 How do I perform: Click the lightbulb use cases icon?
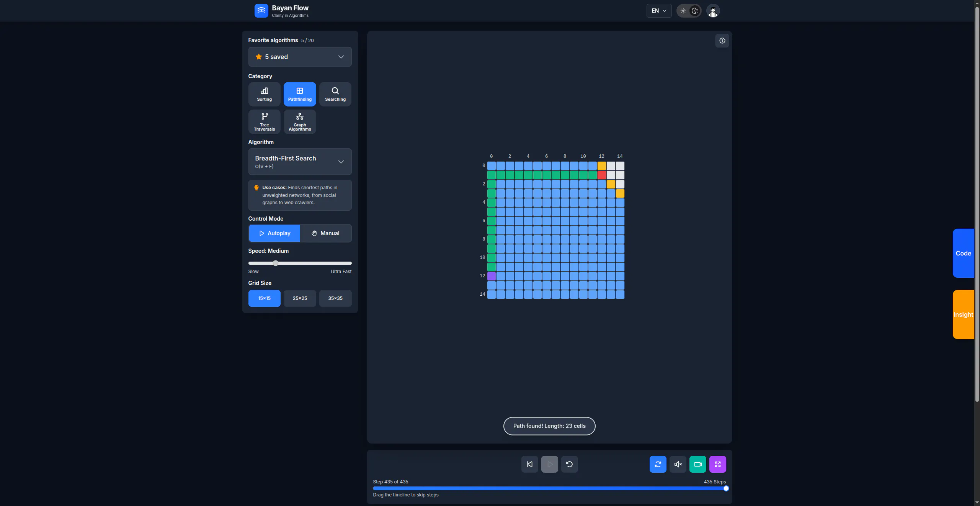256,188
